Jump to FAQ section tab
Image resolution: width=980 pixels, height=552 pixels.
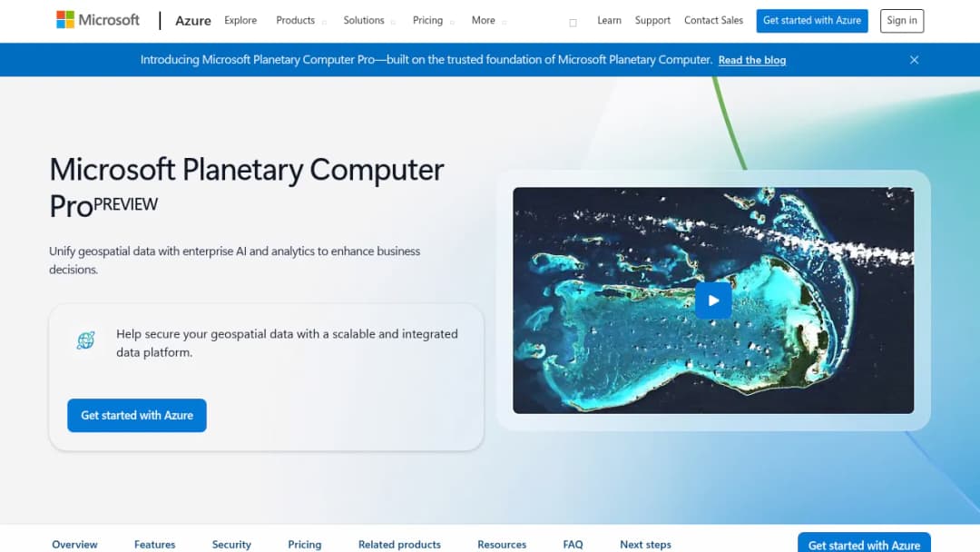point(573,545)
